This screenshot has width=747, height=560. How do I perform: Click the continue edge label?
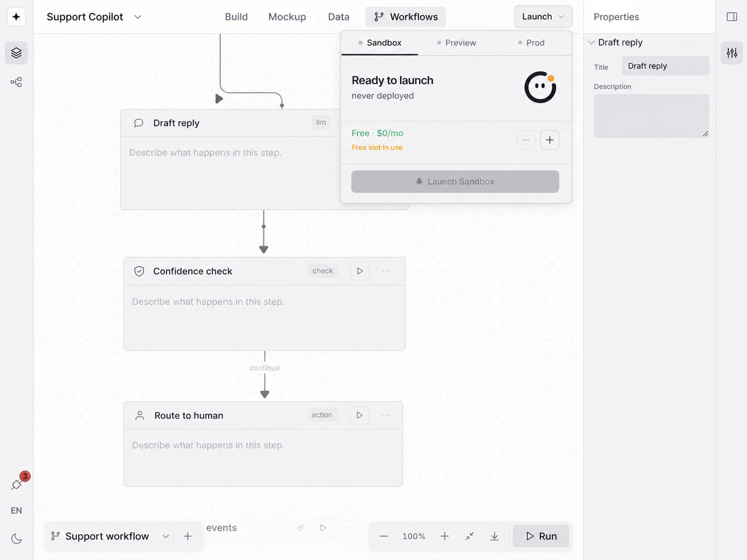point(265,368)
